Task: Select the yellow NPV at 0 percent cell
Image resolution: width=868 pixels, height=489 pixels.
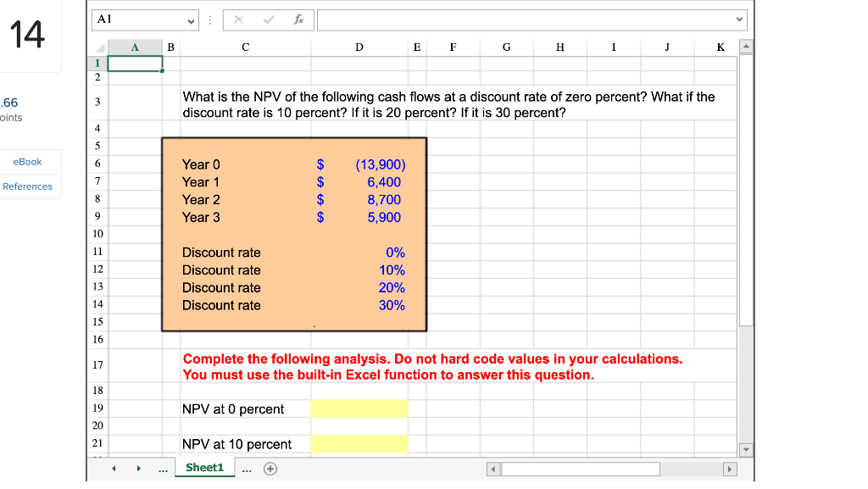Action: [359, 408]
